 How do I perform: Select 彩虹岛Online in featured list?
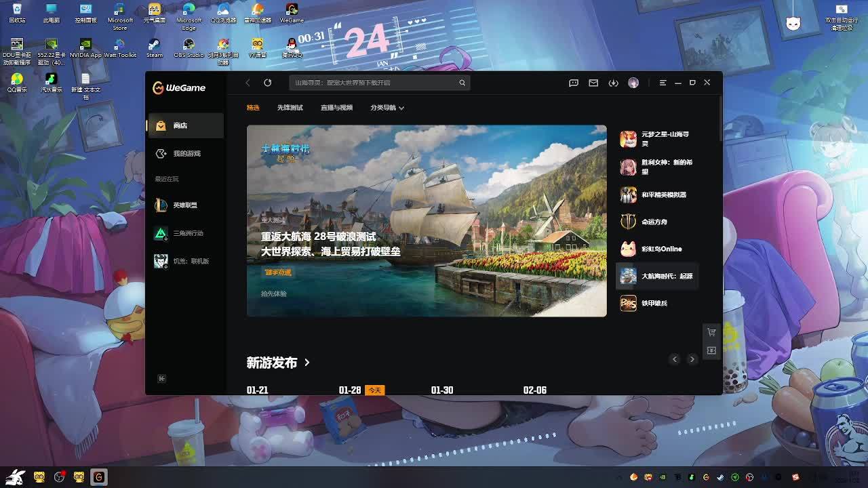[x=660, y=249]
